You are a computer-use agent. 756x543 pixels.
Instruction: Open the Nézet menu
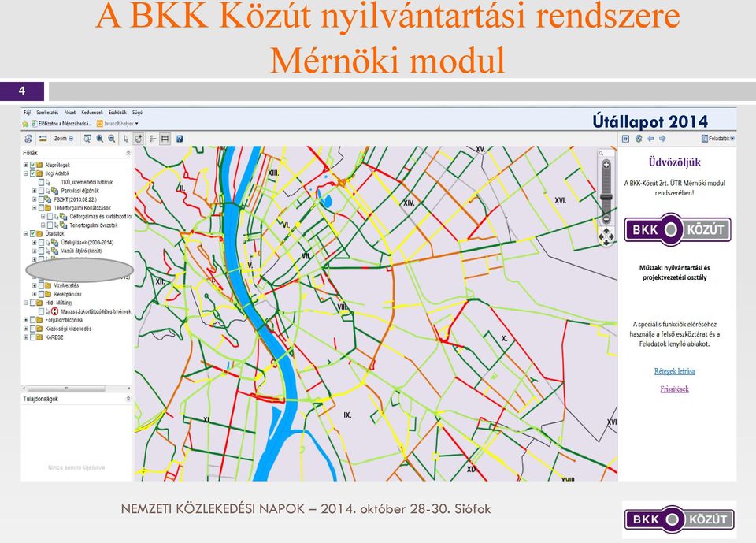[x=70, y=113]
